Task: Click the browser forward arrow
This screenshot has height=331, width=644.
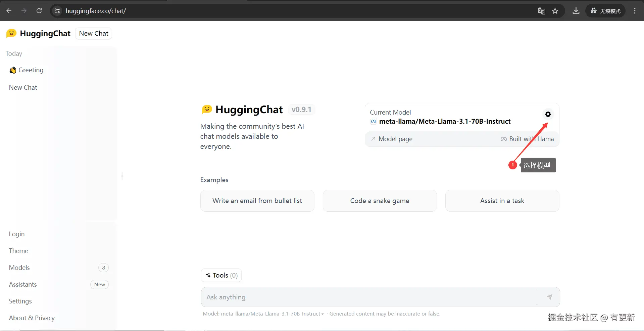Action: [x=24, y=11]
